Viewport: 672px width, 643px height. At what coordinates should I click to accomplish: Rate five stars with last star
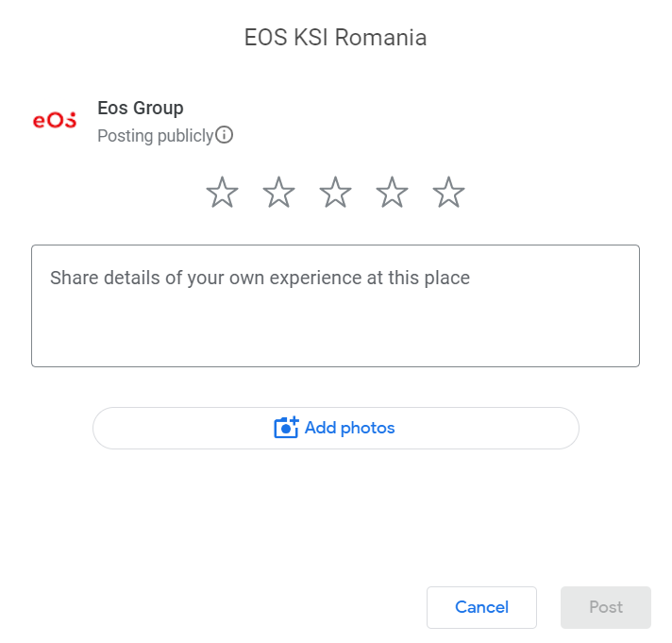point(448,193)
